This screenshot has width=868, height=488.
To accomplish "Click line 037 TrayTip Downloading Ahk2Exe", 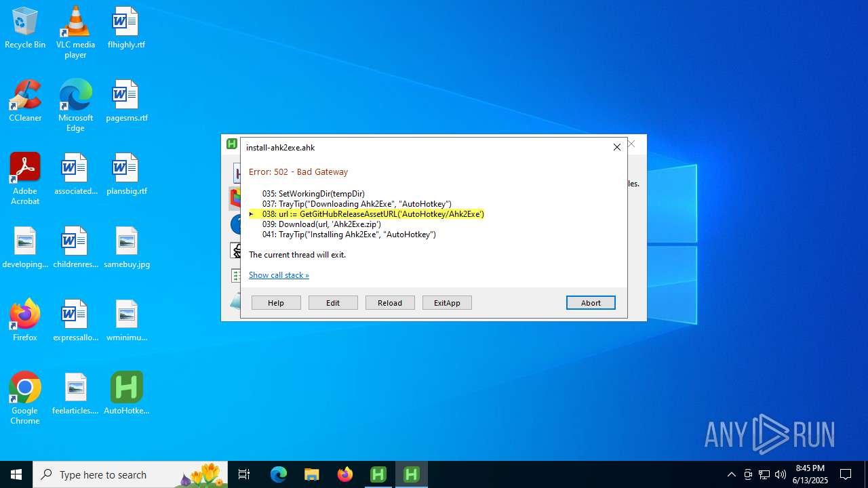I will click(x=357, y=204).
